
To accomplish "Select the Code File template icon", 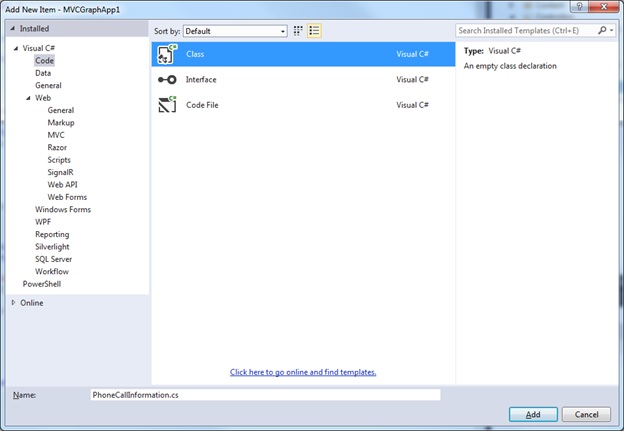I will click(167, 105).
